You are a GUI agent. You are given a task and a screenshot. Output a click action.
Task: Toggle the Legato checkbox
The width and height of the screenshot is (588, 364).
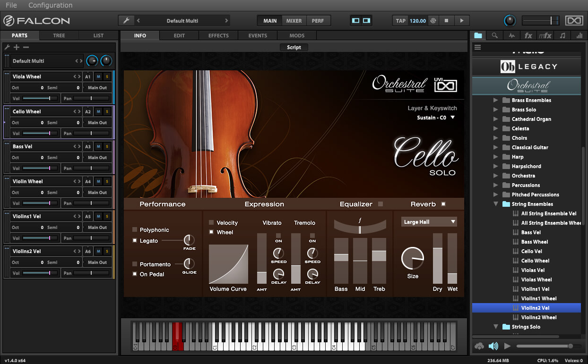coord(135,241)
